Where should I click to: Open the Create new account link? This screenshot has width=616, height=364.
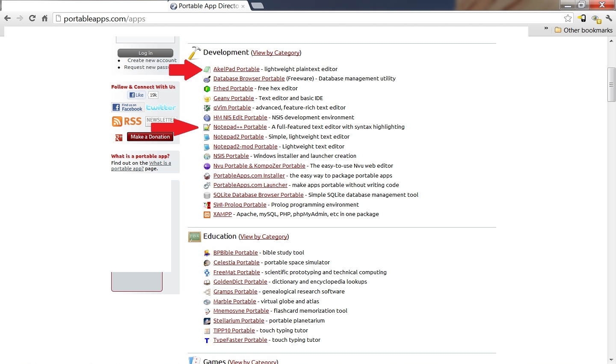click(152, 61)
